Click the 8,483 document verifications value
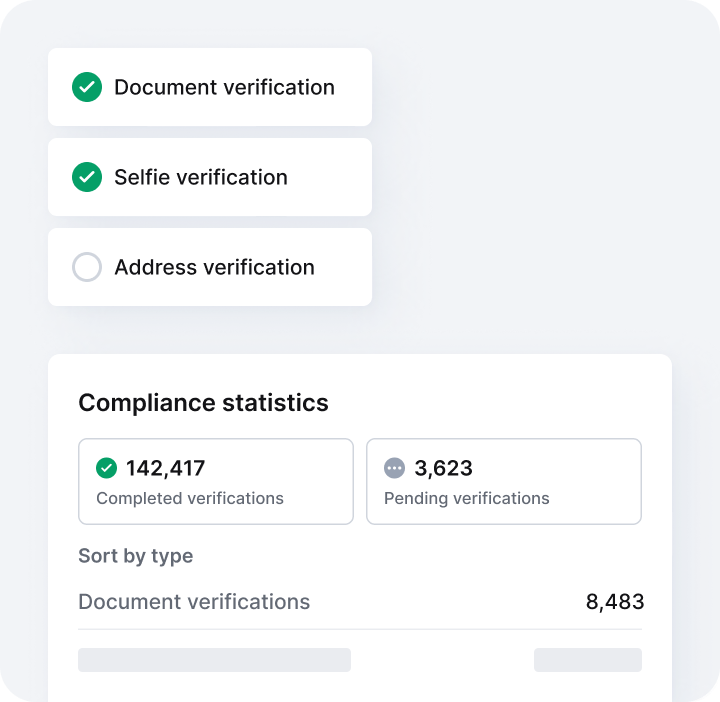Viewport: 720px width, 702px height. pos(615,601)
